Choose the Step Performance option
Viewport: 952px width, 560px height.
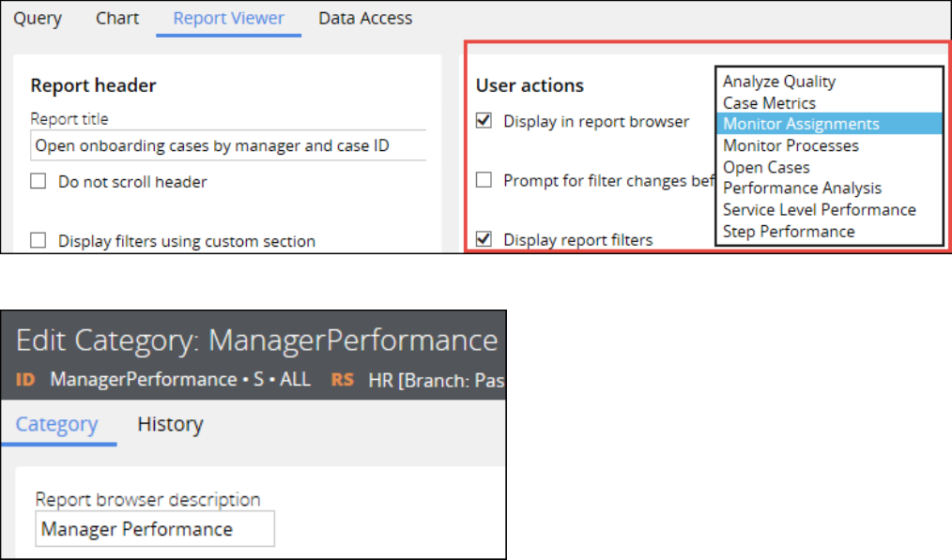tap(789, 232)
